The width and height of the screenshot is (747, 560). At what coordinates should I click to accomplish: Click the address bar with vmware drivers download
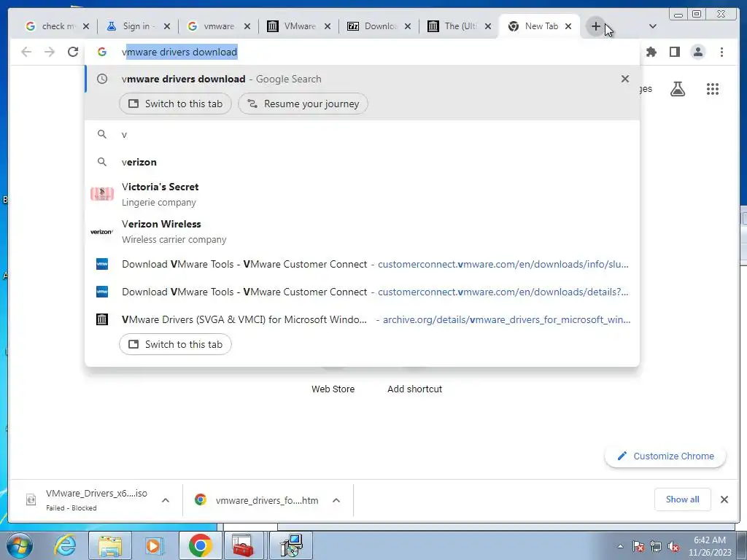(362, 52)
